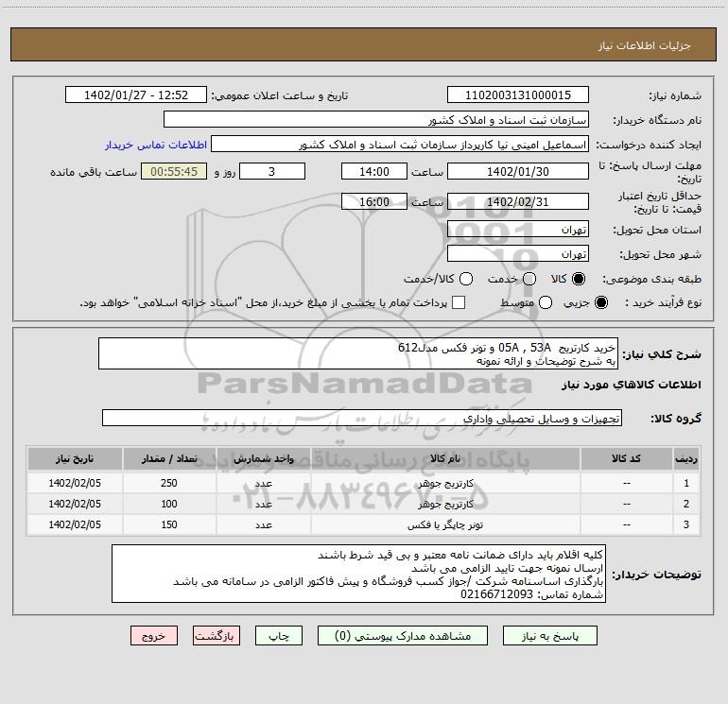The width and height of the screenshot is (728, 704).
Task: Select the کالا radio button
Action: pyautogui.click(x=579, y=279)
